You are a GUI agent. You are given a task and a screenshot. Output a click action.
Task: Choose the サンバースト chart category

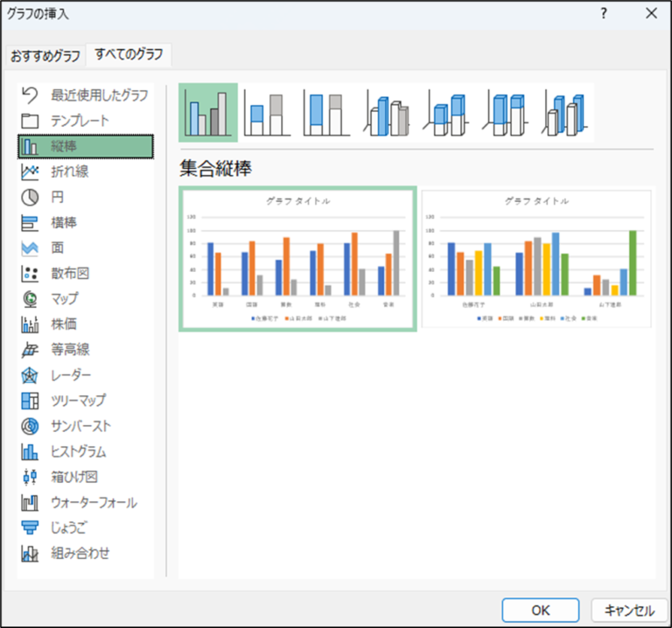86,426
